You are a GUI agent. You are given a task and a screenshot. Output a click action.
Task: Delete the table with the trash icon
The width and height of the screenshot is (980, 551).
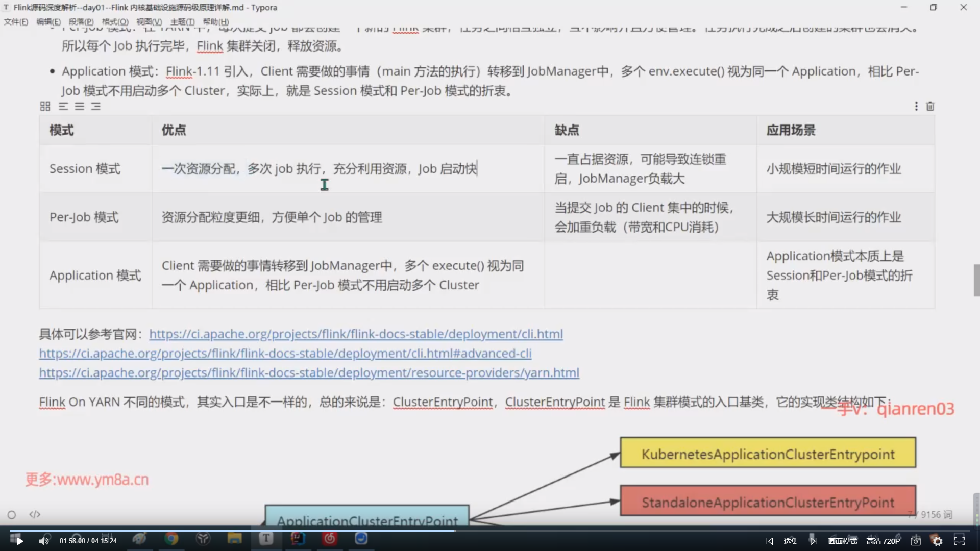(x=930, y=106)
